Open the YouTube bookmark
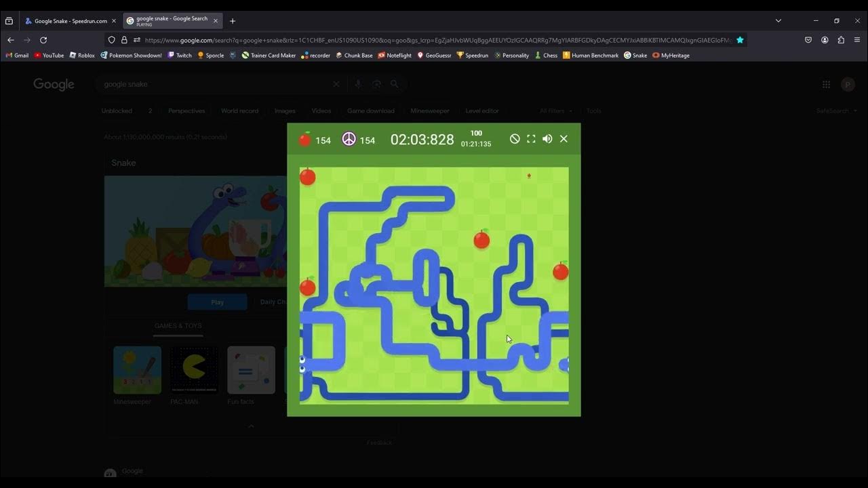868x488 pixels. pos(49,56)
